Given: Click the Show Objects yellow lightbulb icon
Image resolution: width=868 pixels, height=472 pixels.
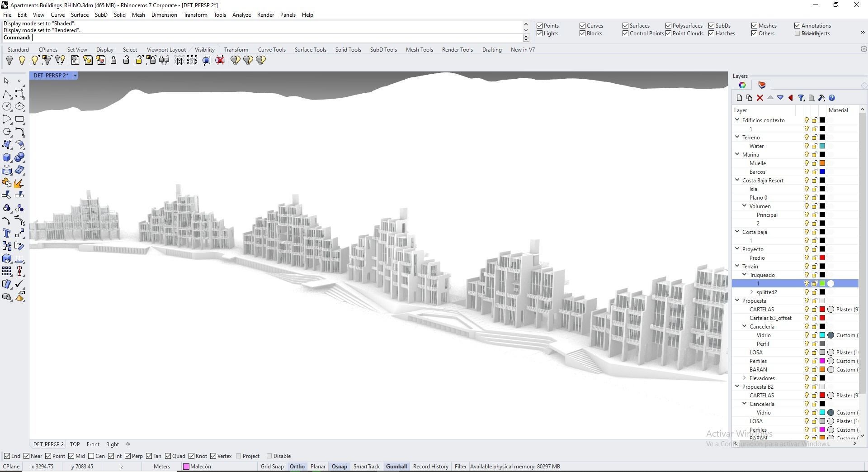Looking at the screenshot, I should click(22, 60).
